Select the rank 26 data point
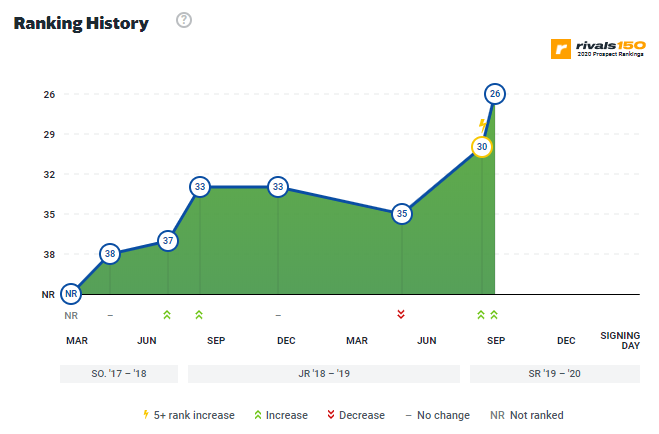The height and width of the screenshot is (434, 659). click(494, 94)
